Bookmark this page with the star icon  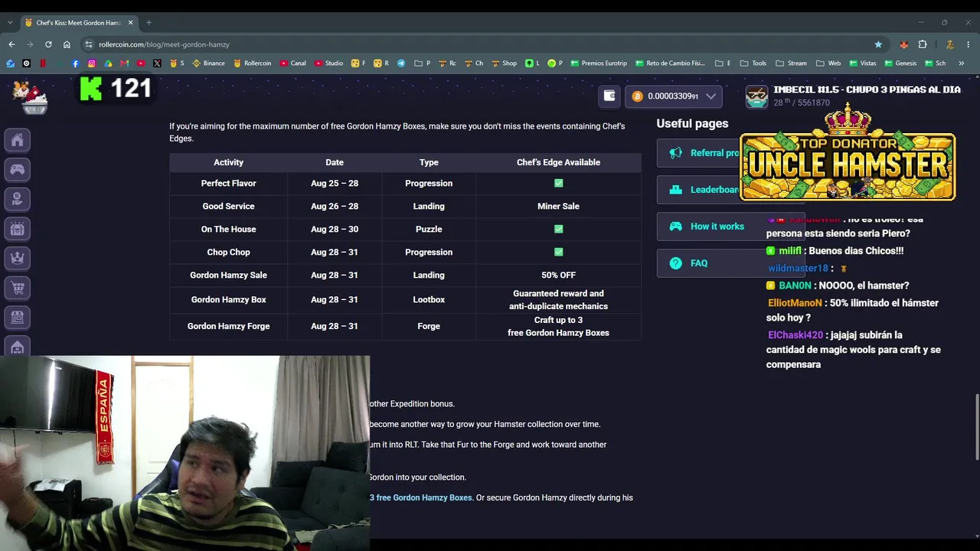pyautogui.click(x=878, y=44)
